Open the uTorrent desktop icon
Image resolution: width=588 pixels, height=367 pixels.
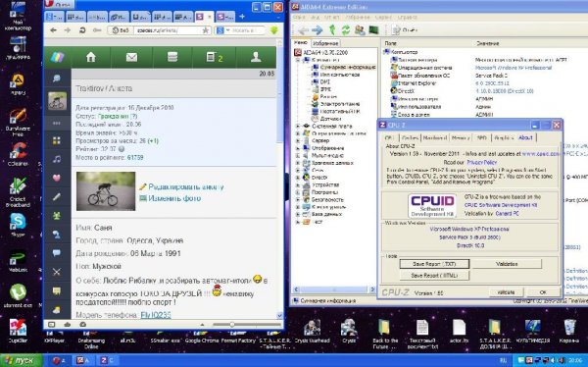(18, 296)
